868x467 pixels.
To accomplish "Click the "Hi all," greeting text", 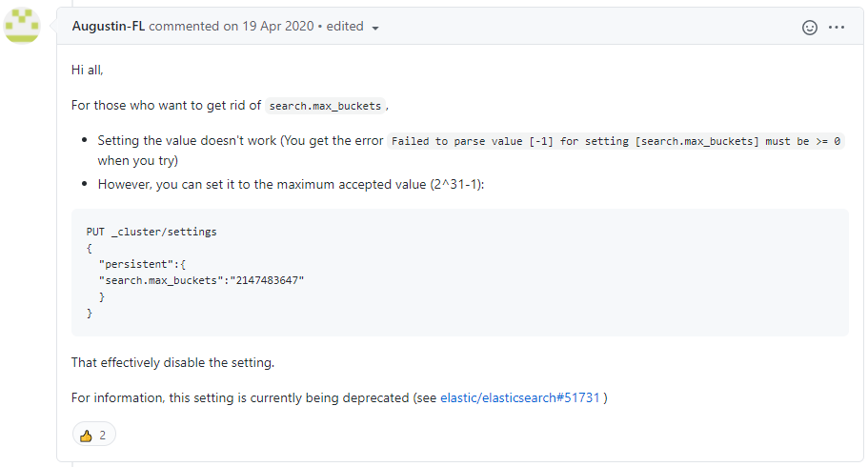I will click(x=87, y=70).
